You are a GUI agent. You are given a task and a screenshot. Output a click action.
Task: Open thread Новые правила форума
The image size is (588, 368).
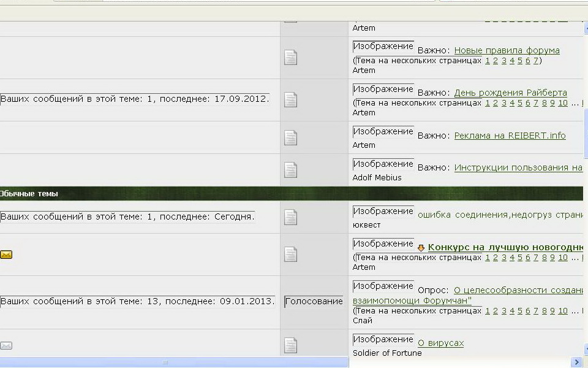(507, 50)
